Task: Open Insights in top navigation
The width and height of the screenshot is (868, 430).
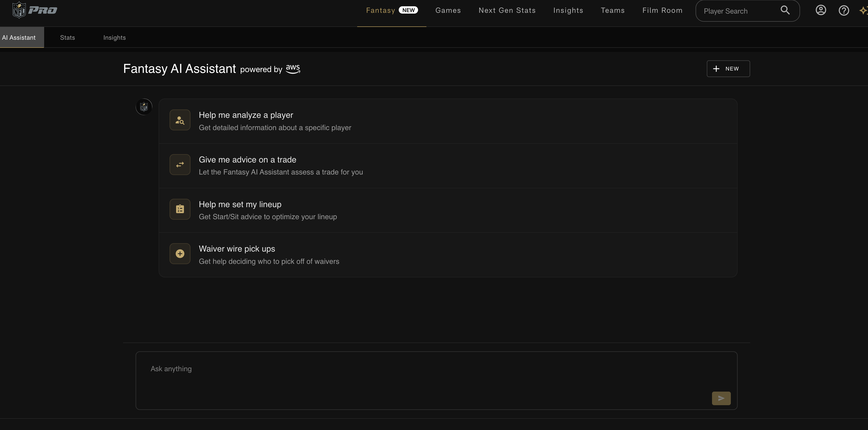Action: click(x=568, y=10)
